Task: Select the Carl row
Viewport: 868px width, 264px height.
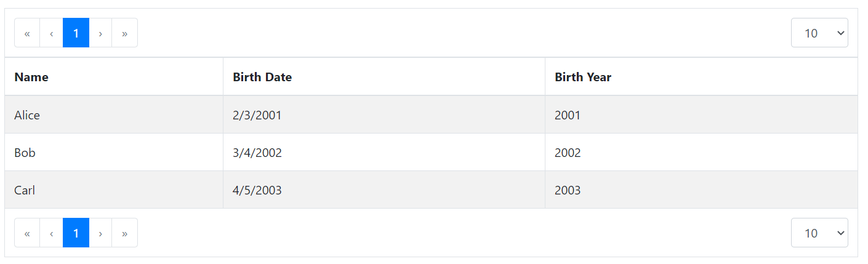Action: click(x=431, y=190)
